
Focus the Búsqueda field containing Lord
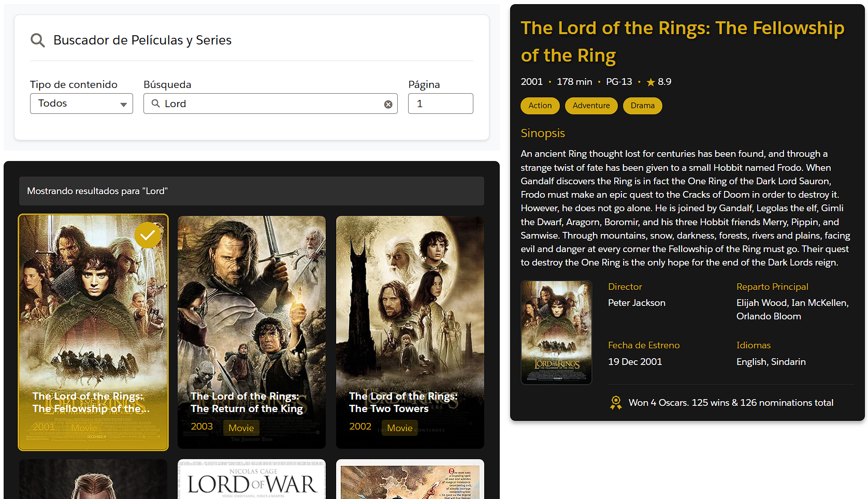point(270,104)
